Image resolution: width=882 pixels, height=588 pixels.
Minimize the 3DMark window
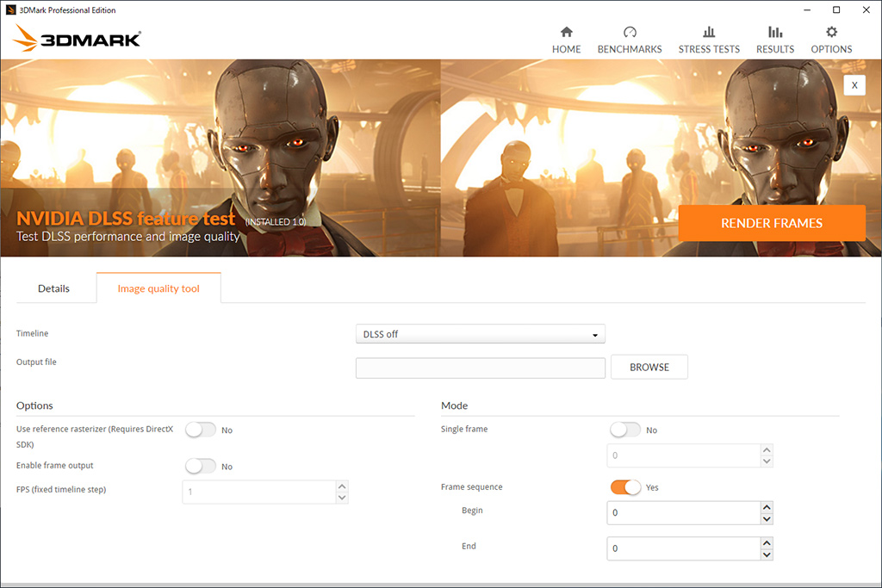pos(807,10)
